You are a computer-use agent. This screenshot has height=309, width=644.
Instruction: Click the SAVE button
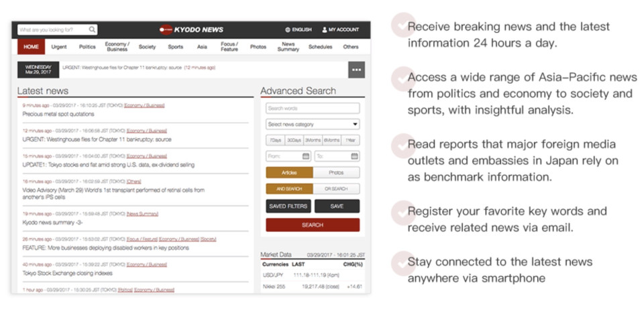tap(337, 206)
